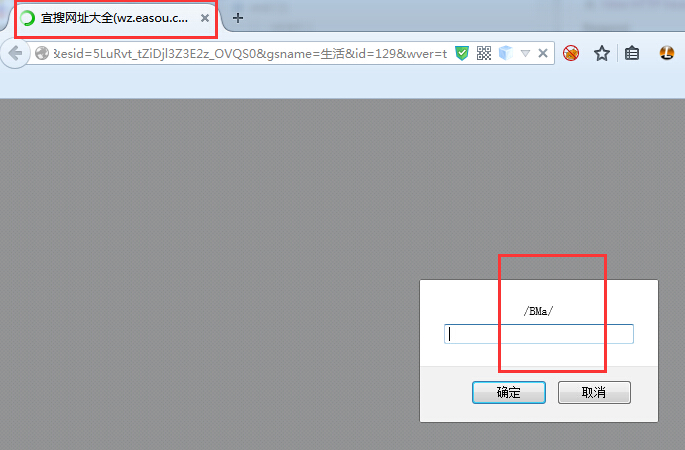The height and width of the screenshot is (450, 685).
Task: Show the QR code for this page
Action: point(484,53)
